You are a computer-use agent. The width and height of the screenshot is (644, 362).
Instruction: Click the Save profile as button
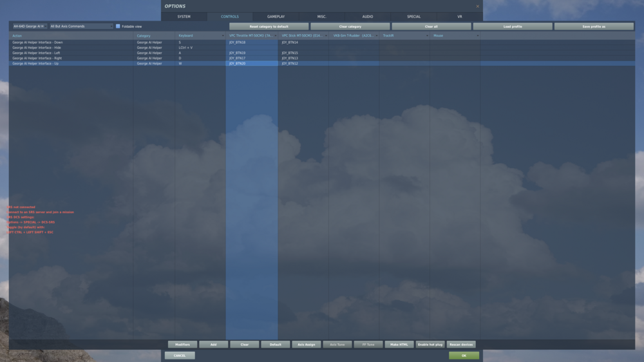594,26
